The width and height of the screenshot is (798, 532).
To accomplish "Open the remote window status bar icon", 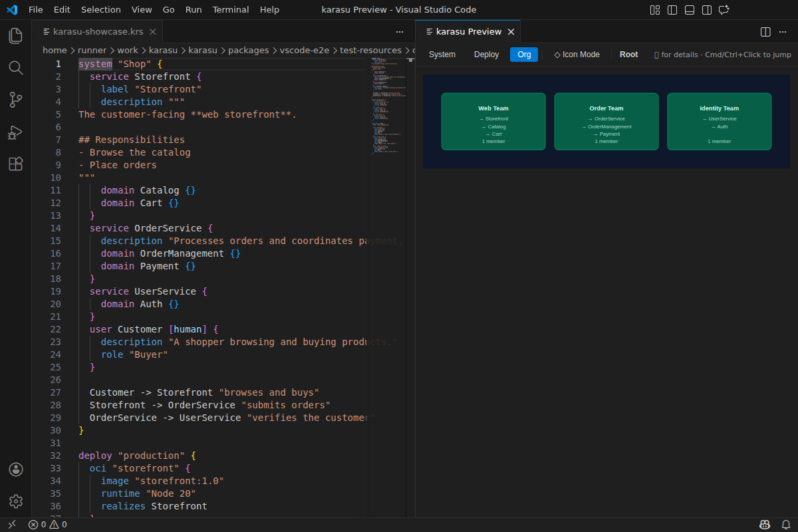I will pyautogui.click(x=11, y=525).
